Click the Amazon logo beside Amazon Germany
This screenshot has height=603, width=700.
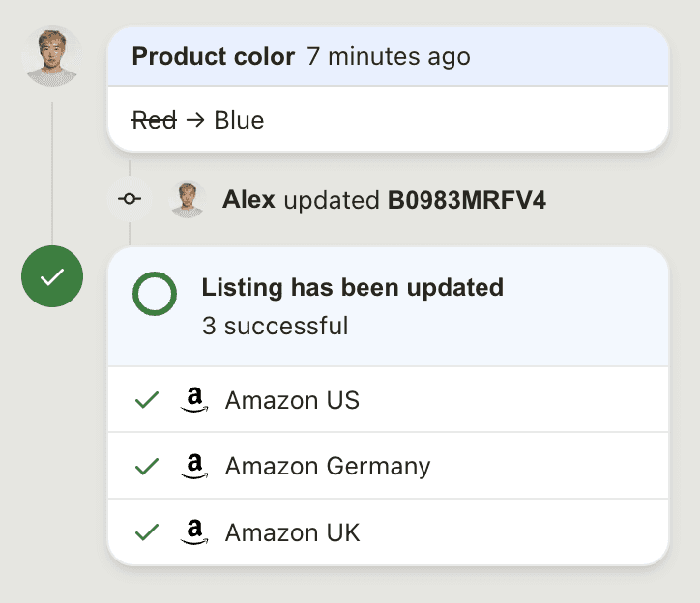[194, 467]
